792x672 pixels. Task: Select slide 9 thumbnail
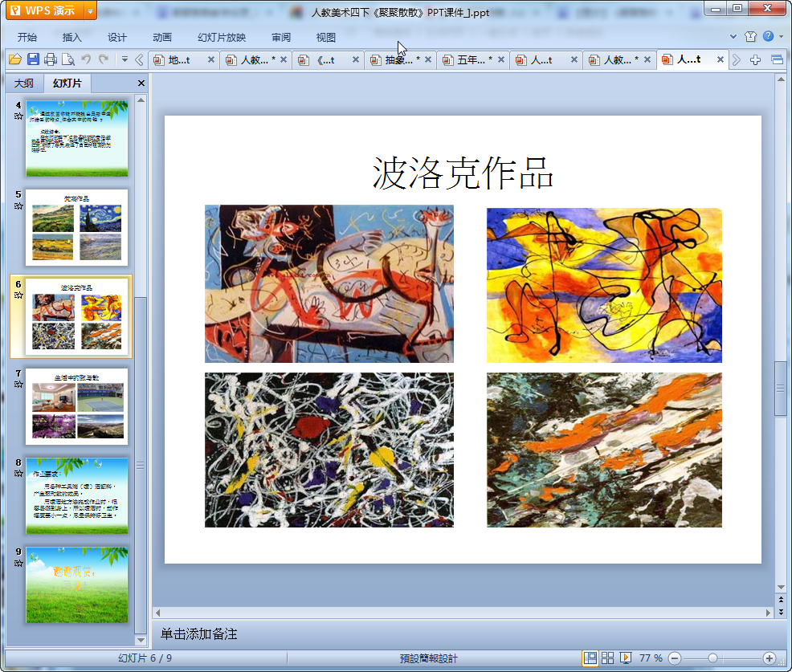tap(77, 585)
